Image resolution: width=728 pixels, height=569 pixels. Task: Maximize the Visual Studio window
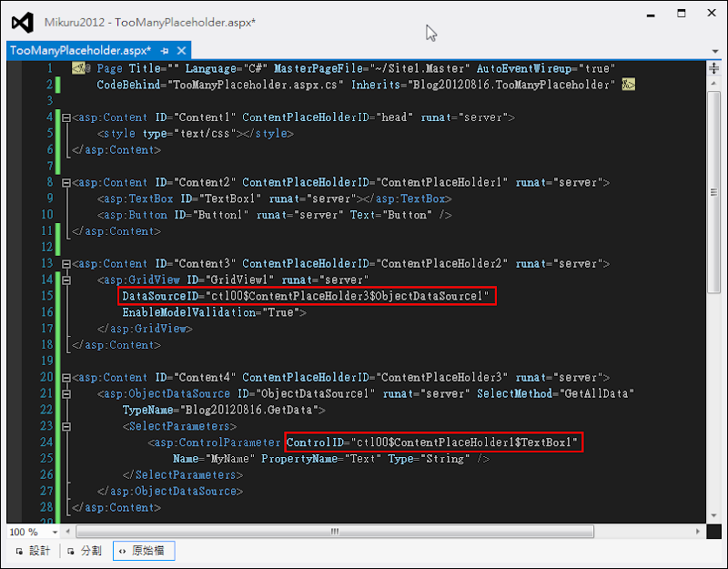(681, 14)
